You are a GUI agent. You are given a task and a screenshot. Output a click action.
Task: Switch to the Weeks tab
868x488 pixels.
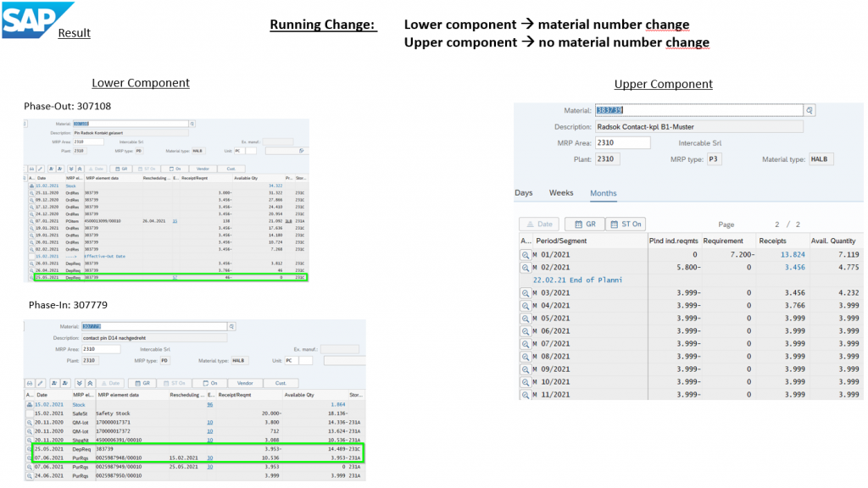(x=561, y=193)
